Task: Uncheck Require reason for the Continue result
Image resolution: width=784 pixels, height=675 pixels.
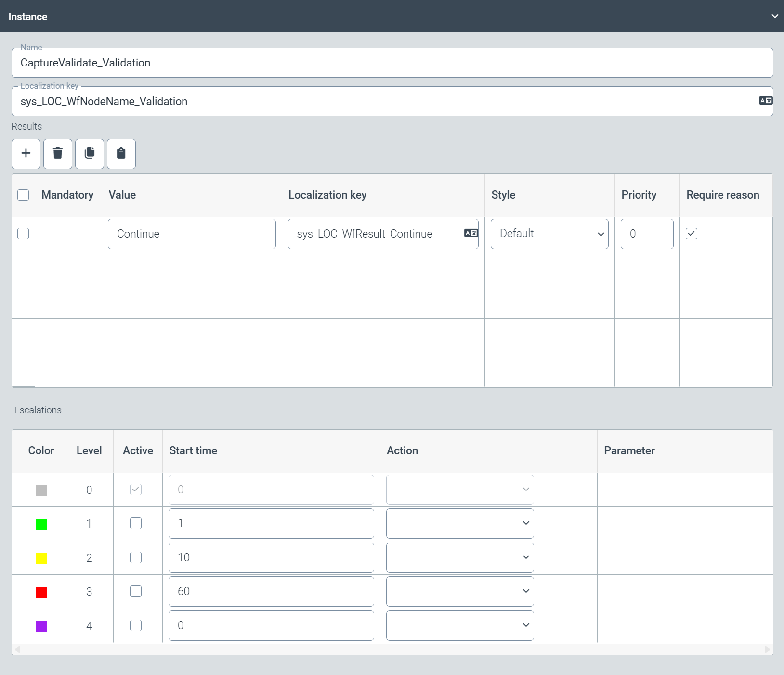Action: point(692,233)
